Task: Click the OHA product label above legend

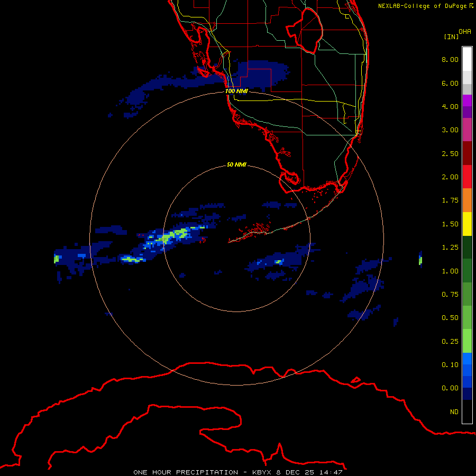Action: 465,32
